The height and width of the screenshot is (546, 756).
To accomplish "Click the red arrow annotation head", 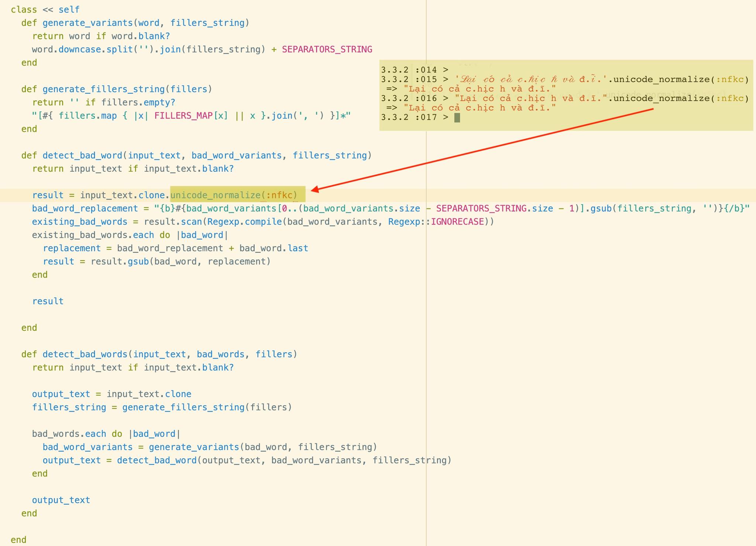I will tap(315, 190).
